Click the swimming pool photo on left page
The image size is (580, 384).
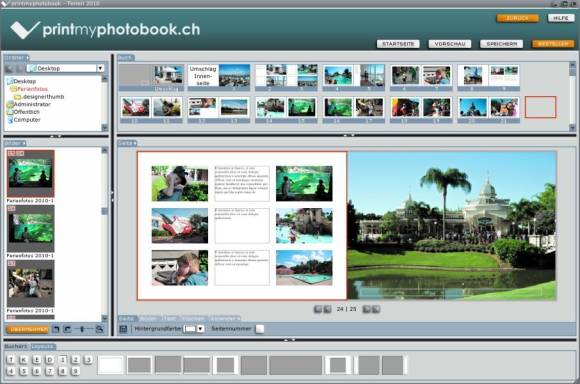(304, 268)
